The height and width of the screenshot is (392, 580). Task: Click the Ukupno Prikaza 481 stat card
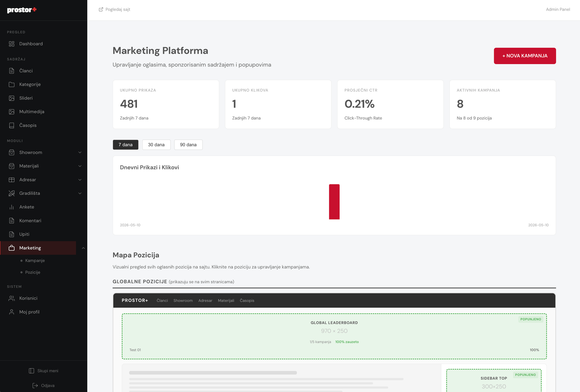pyautogui.click(x=166, y=104)
